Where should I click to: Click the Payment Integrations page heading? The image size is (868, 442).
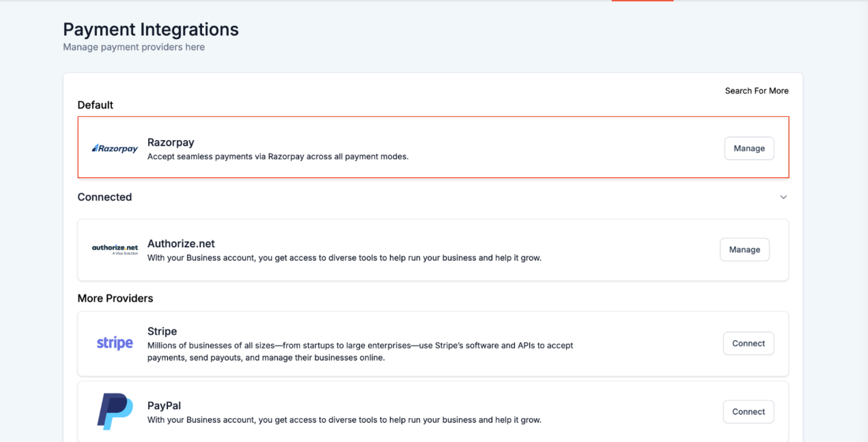tap(151, 29)
